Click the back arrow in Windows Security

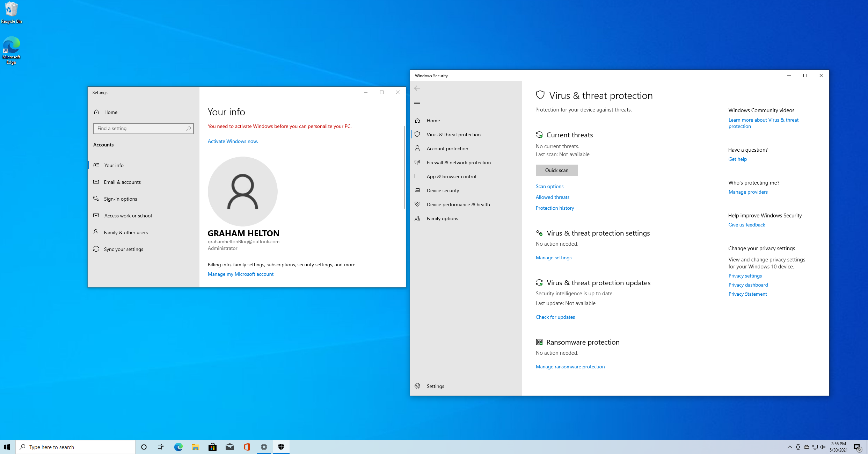click(417, 88)
